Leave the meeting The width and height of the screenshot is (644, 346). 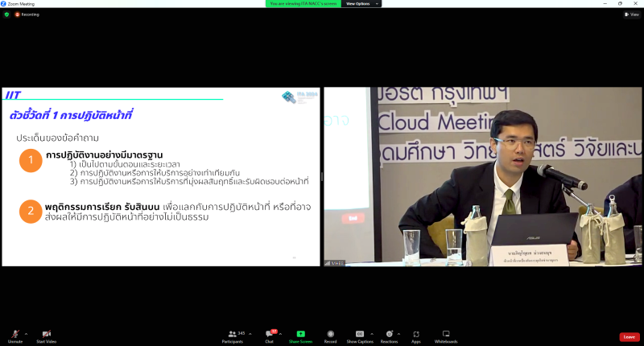pos(630,337)
